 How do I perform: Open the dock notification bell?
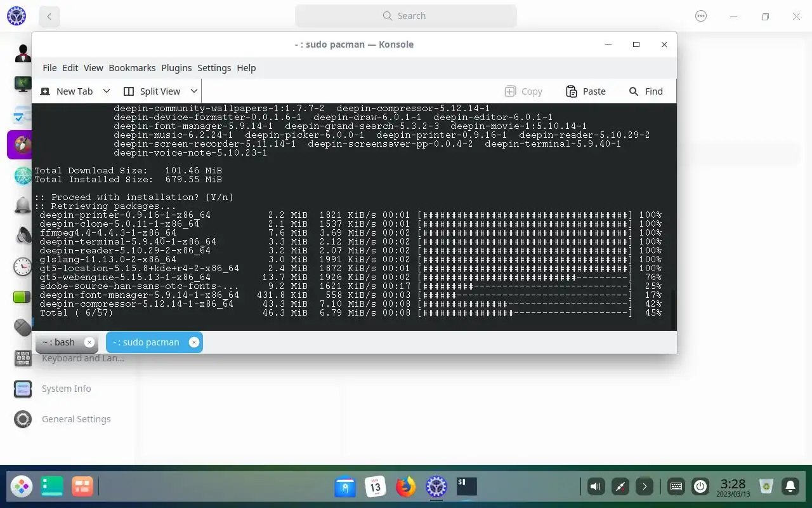790,487
